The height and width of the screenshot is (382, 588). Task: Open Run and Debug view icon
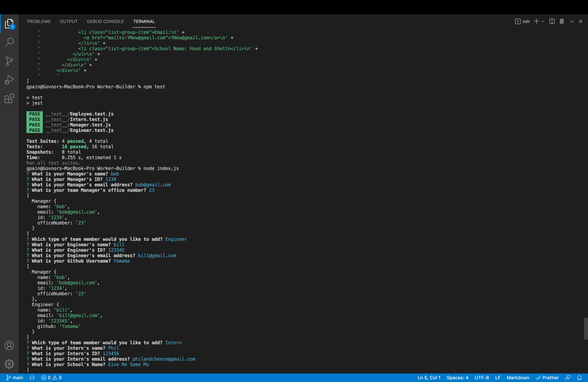pos(9,80)
